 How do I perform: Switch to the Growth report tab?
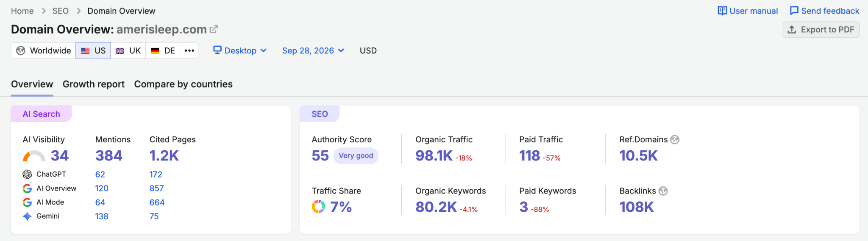[94, 84]
